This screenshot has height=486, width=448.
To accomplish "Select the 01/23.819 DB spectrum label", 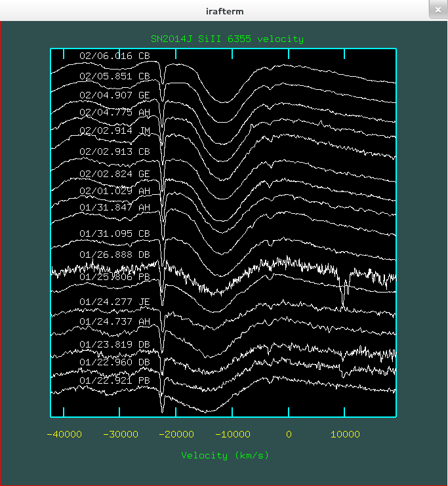I will coord(115,344).
